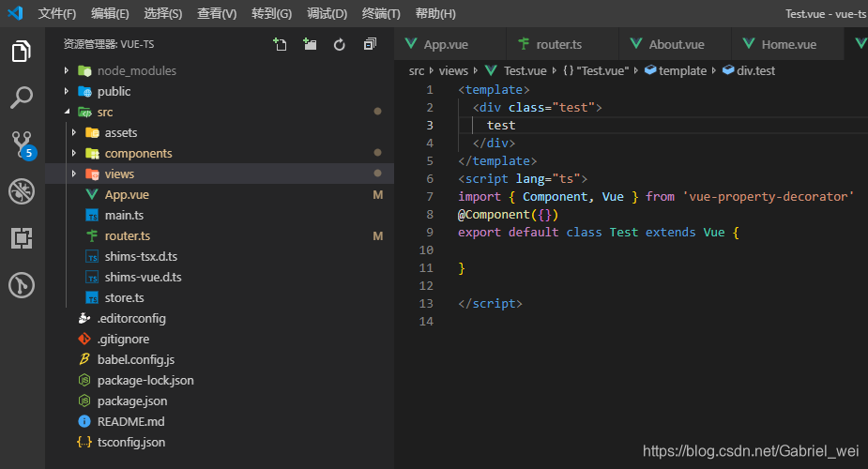
Task: Click the views breadcrumb segment
Action: pyautogui.click(x=453, y=70)
